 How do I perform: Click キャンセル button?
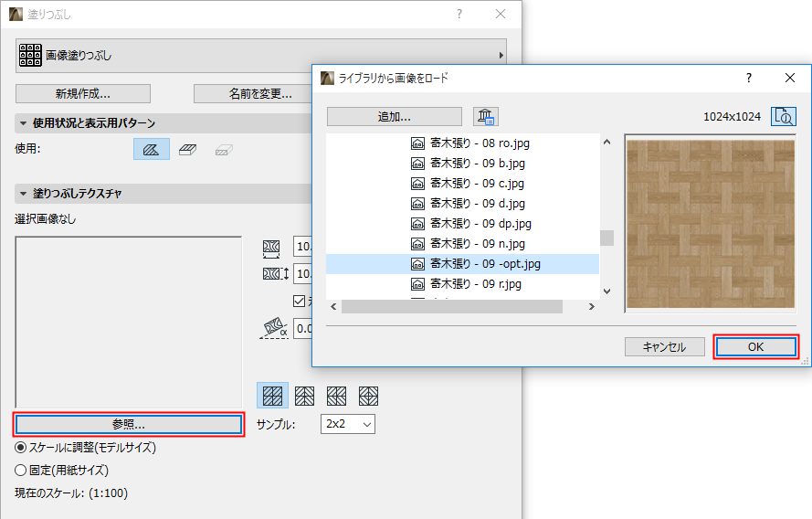pos(664,346)
